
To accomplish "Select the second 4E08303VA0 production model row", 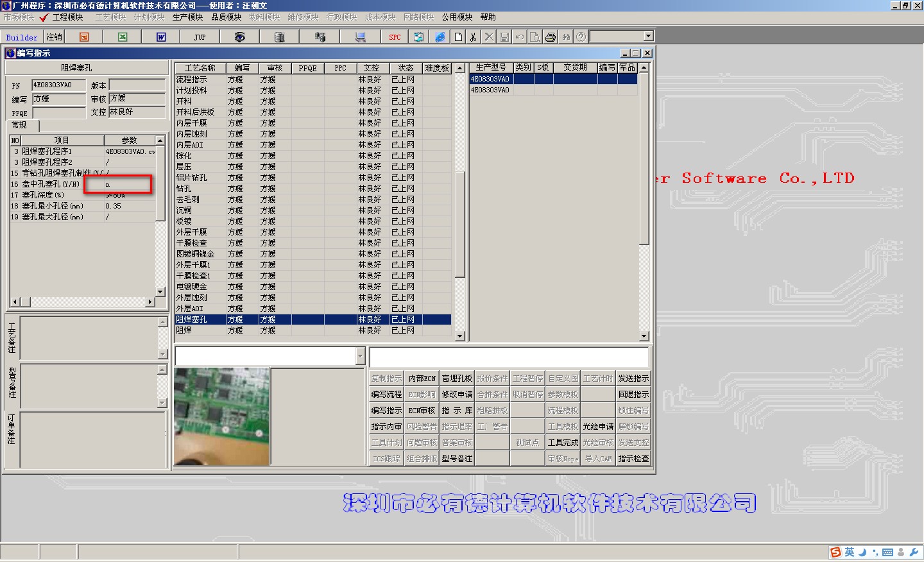I will (x=554, y=90).
